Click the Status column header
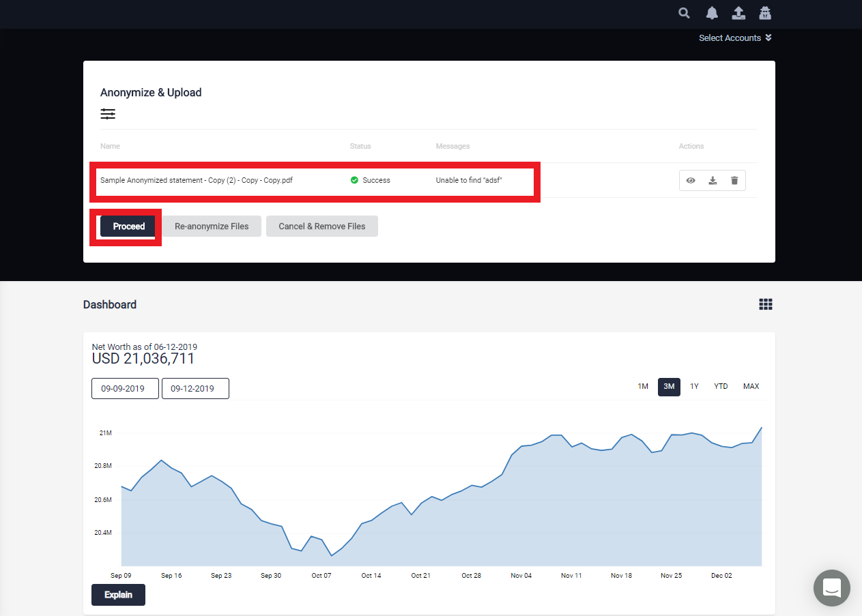The height and width of the screenshot is (616, 862). [x=360, y=146]
